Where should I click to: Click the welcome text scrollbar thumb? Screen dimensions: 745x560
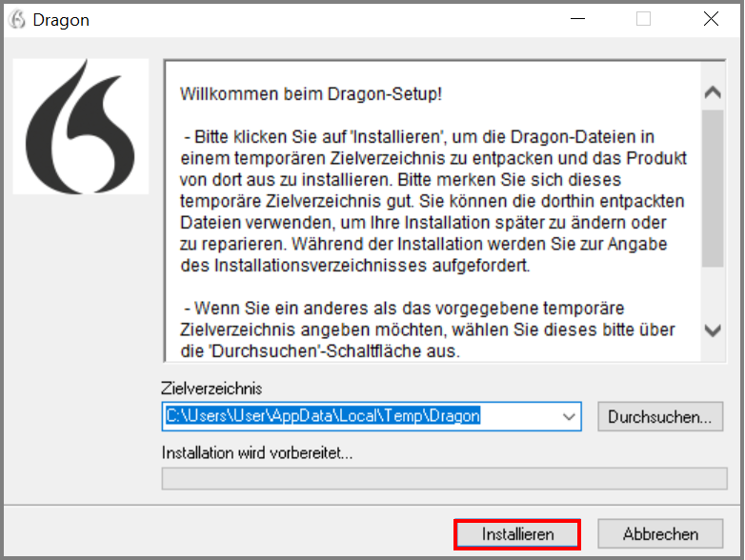click(x=713, y=188)
